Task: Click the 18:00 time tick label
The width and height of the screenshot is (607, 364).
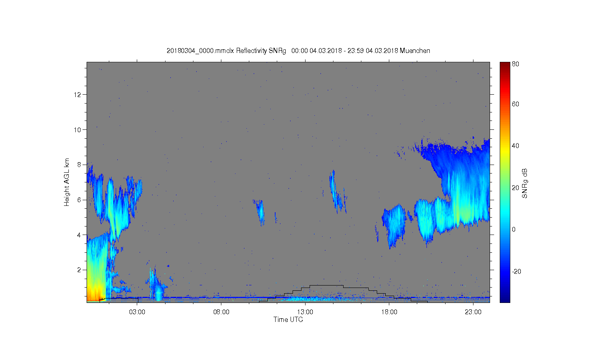Action: pyautogui.click(x=389, y=312)
